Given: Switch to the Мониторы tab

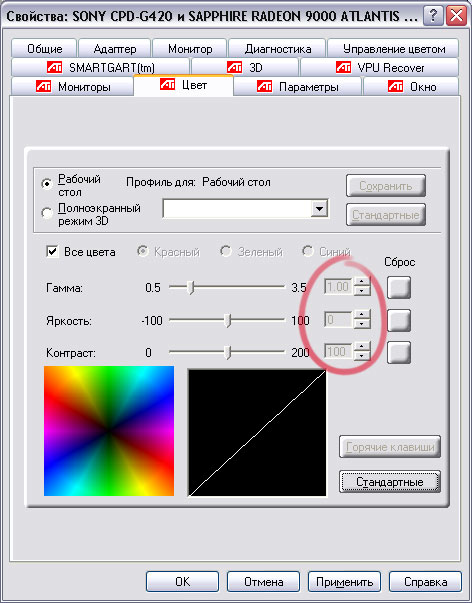Looking at the screenshot, I should point(72,87).
